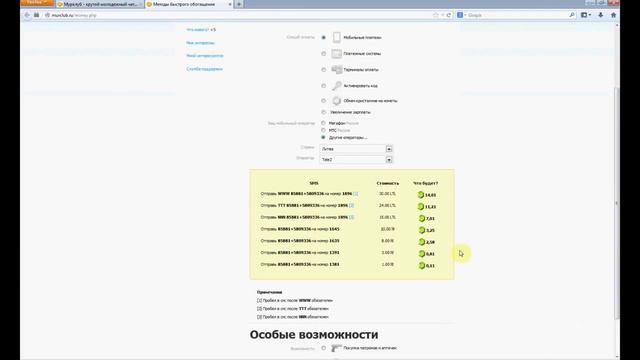
Task: Click the green coin beside 14,05
Action: point(421,195)
